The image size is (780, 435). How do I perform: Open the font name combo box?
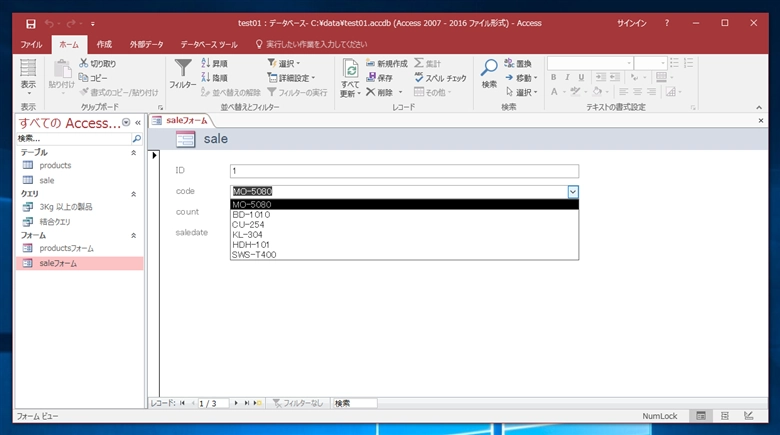[x=590, y=63]
